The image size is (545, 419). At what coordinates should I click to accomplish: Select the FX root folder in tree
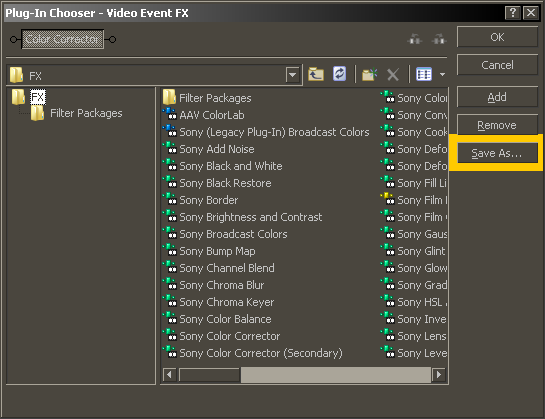click(x=38, y=97)
